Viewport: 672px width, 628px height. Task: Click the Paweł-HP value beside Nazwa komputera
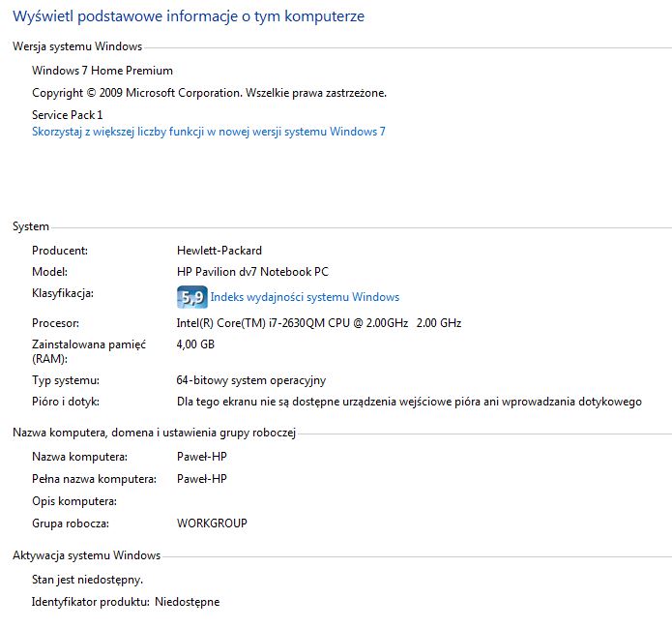(x=201, y=457)
